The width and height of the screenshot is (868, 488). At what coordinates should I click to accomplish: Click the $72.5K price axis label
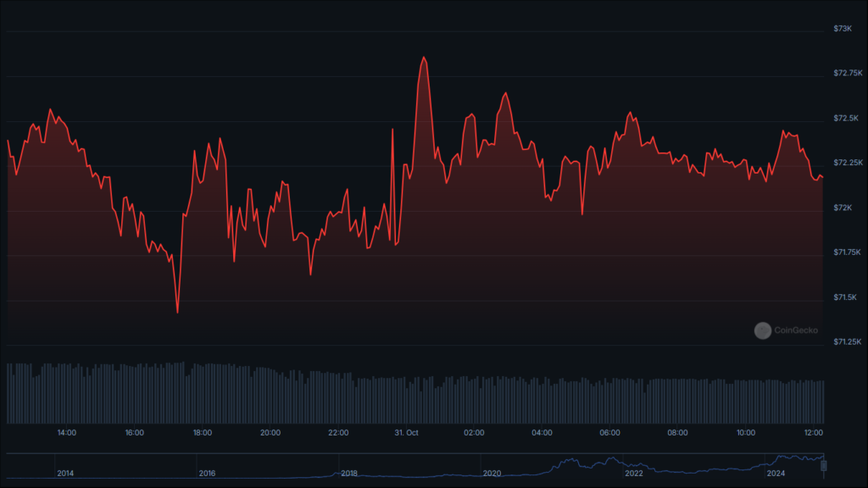pos(846,118)
